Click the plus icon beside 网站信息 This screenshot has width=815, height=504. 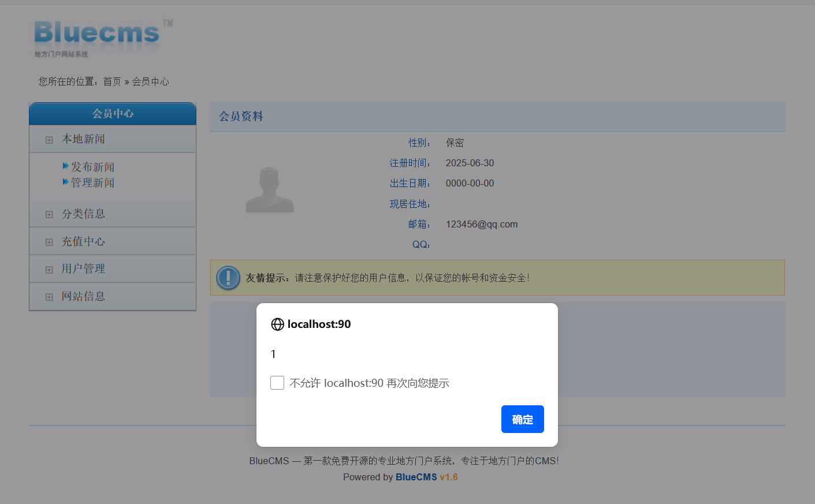pos(49,297)
